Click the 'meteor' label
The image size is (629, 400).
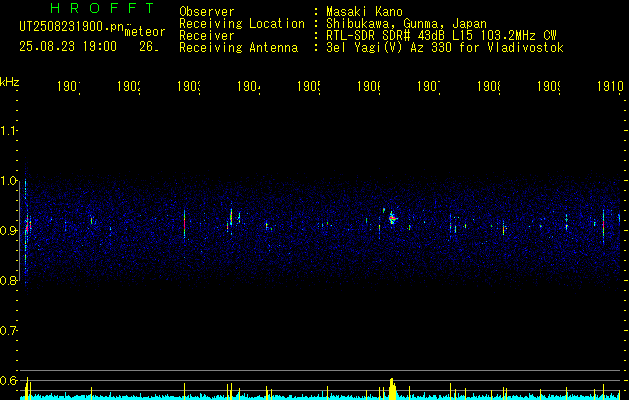[145, 32]
